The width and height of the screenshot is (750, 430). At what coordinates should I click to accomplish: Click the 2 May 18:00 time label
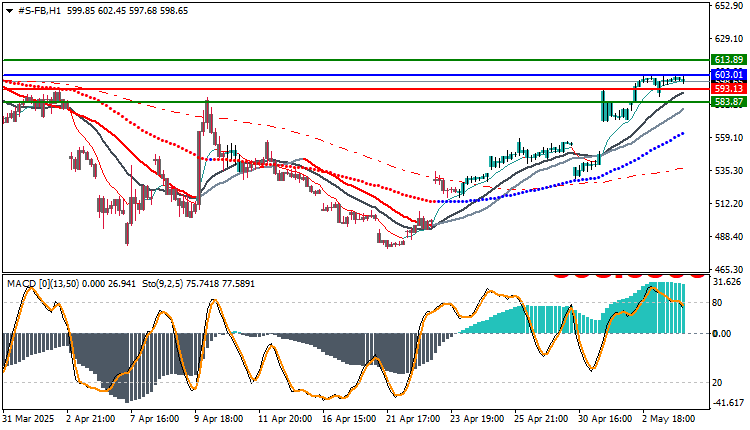click(x=669, y=419)
